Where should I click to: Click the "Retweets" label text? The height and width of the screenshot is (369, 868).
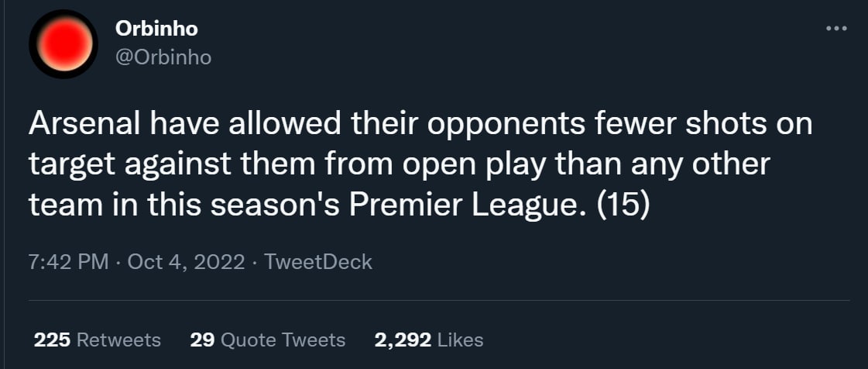(x=118, y=340)
